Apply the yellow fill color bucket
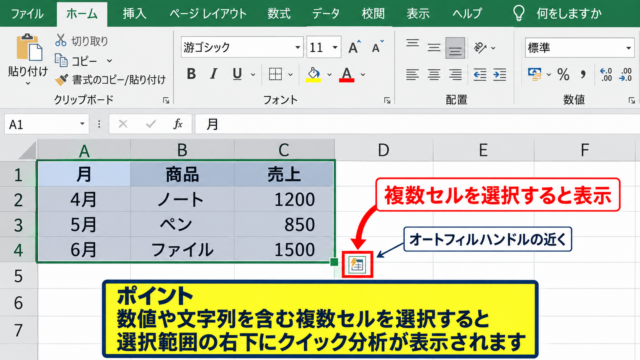Viewport: 640px width, 360px height. [x=313, y=75]
